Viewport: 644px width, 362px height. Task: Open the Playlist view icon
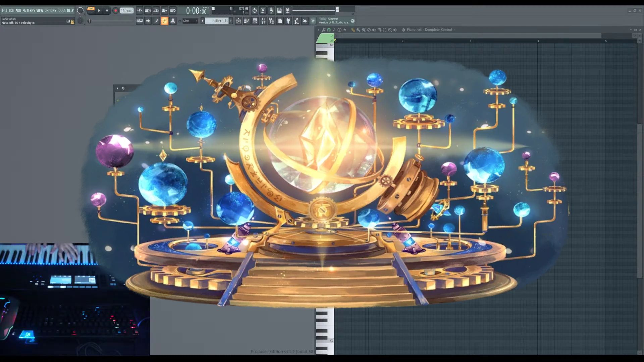click(x=238, y=21)
